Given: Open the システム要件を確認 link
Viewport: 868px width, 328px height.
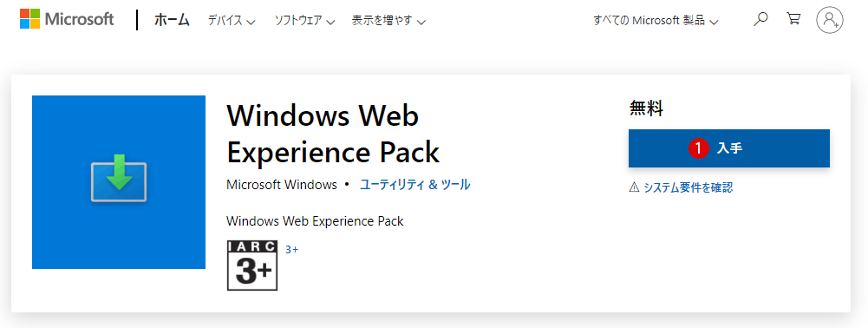Looking at the screenshot, I should [689, 187].
